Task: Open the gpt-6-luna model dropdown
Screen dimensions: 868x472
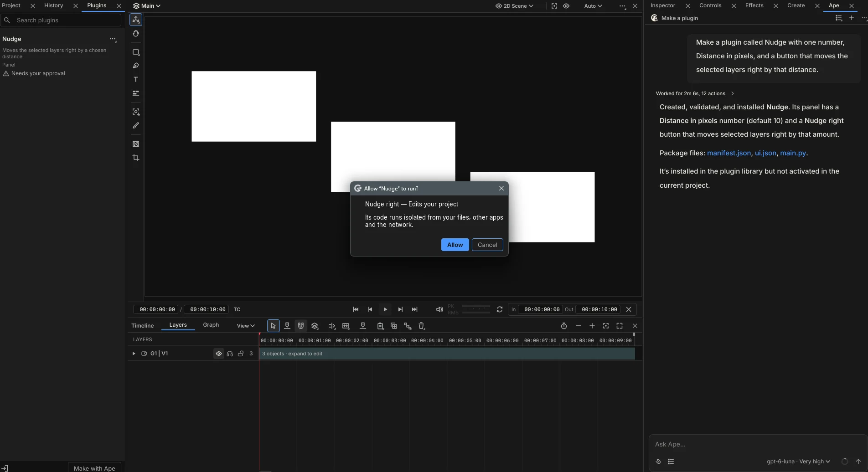Action: pos(798,462)
